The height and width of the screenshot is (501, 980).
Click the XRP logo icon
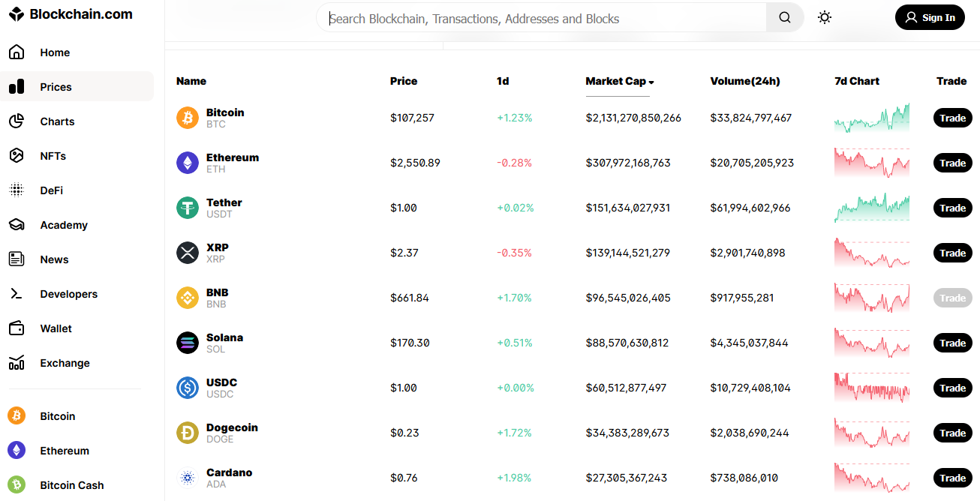(188, 253)
